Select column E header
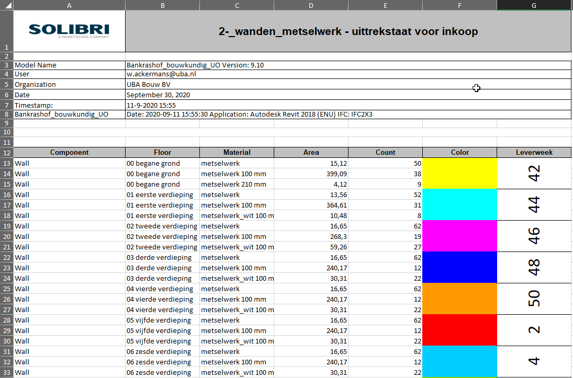 coord(385,5)
